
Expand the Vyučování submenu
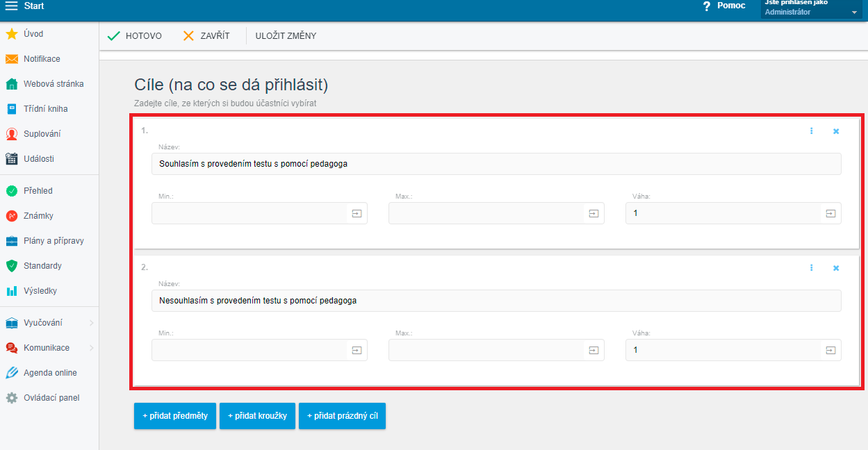[x=91, y=323]
